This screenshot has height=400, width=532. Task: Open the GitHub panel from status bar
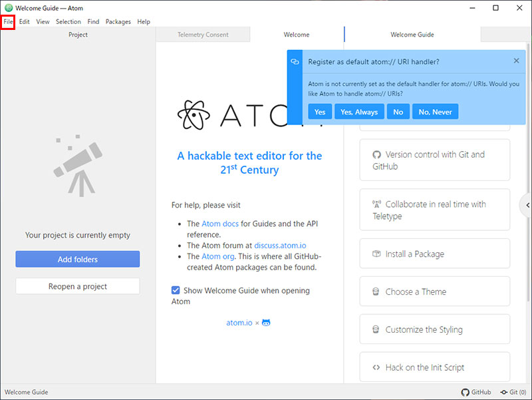click(476, 392)
